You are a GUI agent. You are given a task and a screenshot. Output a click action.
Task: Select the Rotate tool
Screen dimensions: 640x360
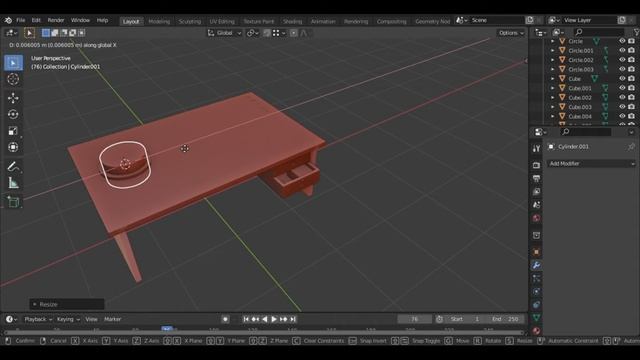click(13, 114)
